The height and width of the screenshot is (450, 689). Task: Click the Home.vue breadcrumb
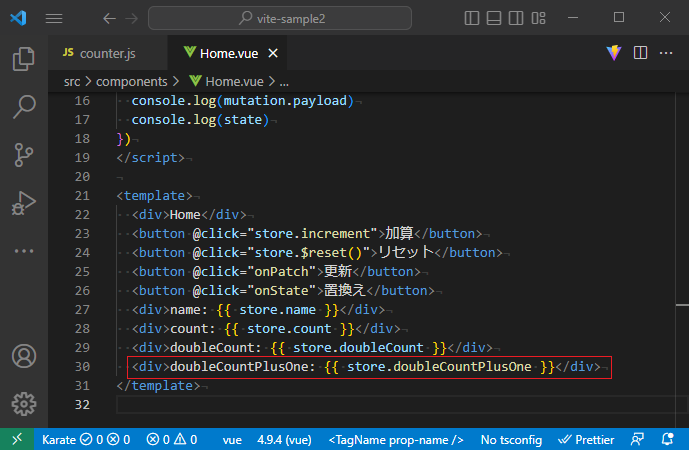(x=226, y=82)
